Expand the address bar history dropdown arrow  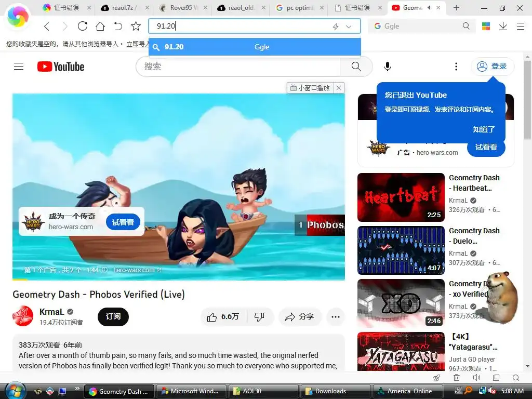coord(349,26)
